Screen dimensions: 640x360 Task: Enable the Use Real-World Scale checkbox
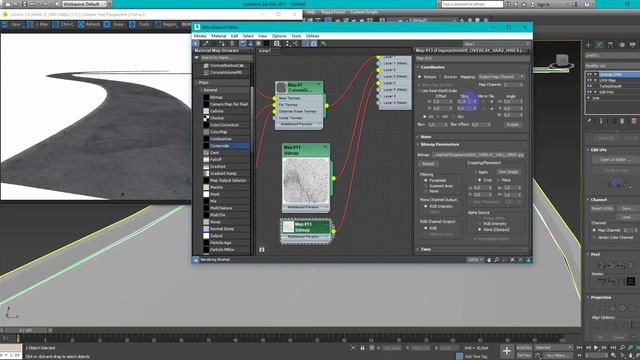tap(419, 91)
